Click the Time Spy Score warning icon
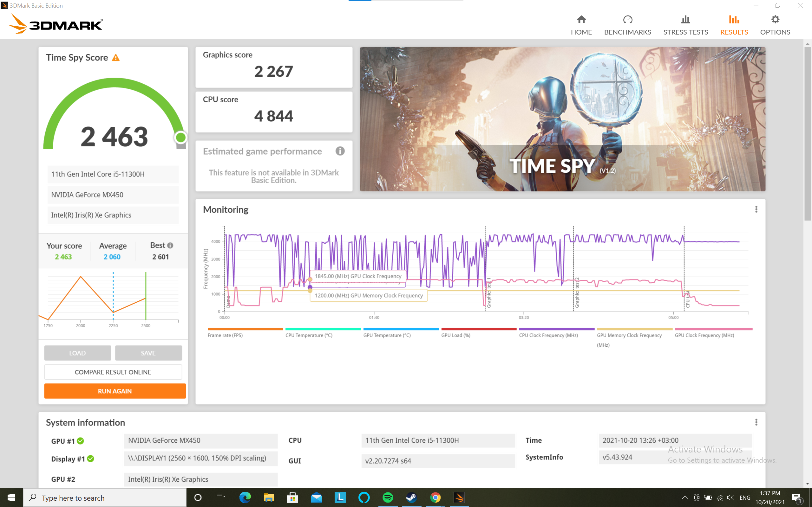 116,58
